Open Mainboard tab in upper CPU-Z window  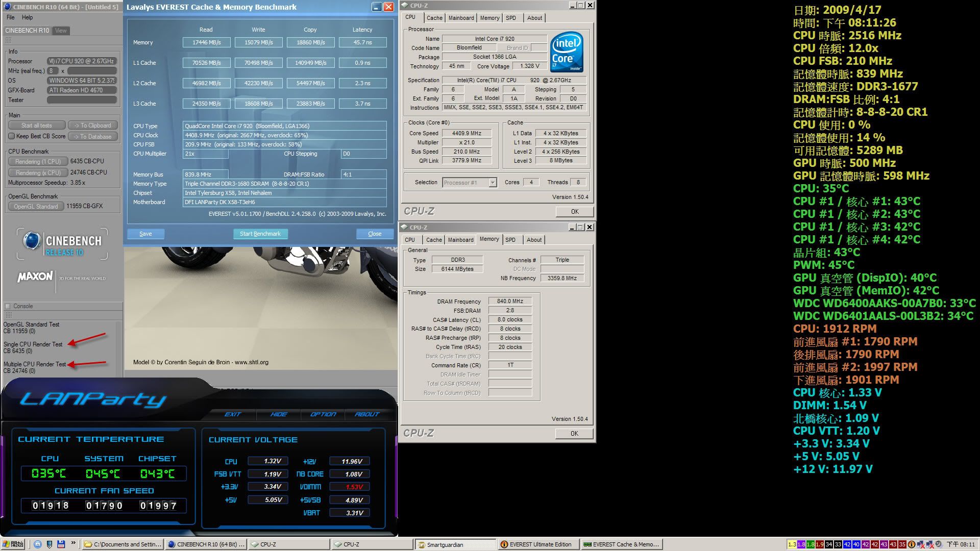pos(461,18)
